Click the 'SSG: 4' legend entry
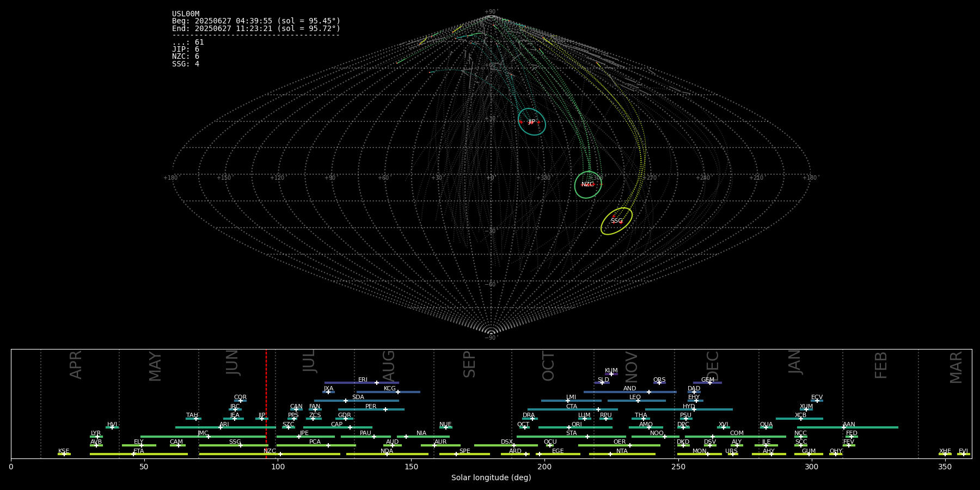 [186, 64]
